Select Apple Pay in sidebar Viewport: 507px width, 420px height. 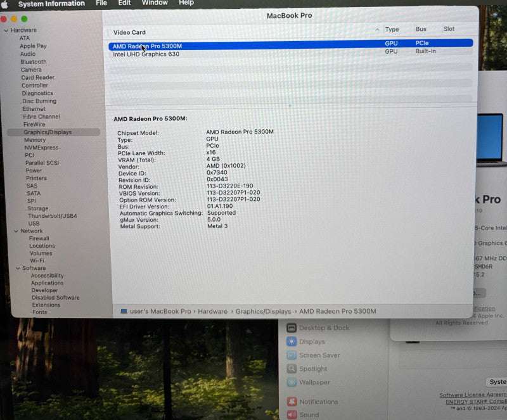tap(33, 46)
